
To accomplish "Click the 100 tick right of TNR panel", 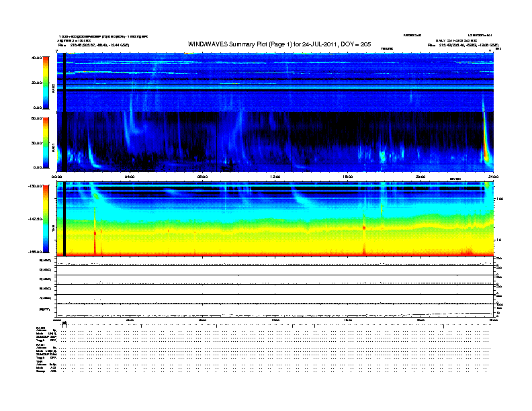I will click(500, 199).
